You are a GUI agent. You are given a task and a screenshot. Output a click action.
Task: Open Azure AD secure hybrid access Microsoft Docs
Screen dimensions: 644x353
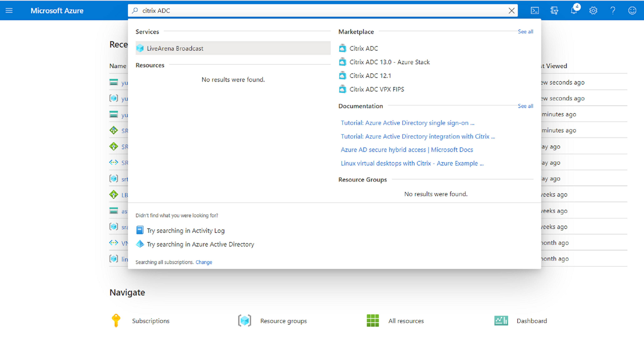[x=407, y=150]
